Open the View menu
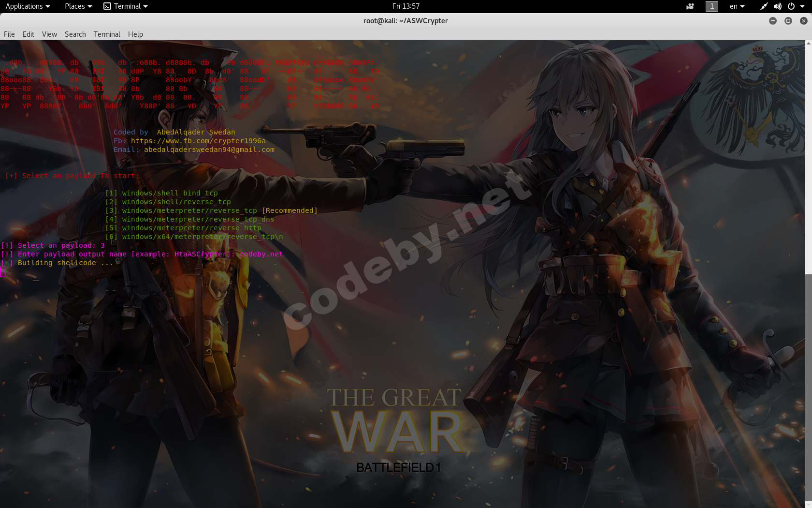This screenshot has width=812, height=508. 49,34
